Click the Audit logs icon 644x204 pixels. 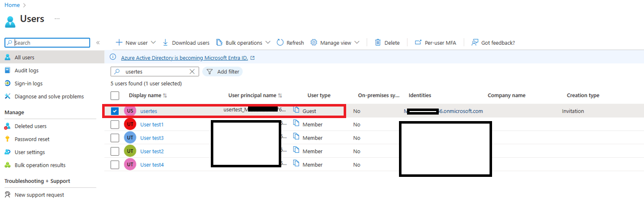pos(8,70)
